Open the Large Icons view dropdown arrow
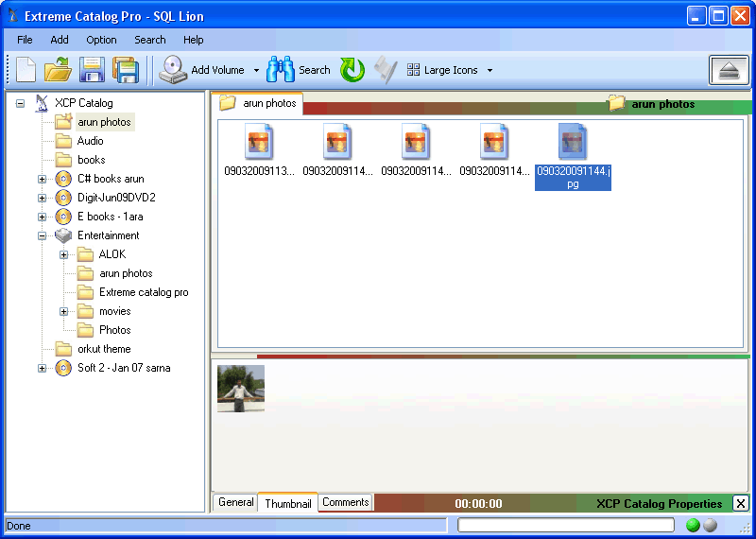The width and height of the screenshot is (756, 539). pyautogui.click(x=490, y=71)
